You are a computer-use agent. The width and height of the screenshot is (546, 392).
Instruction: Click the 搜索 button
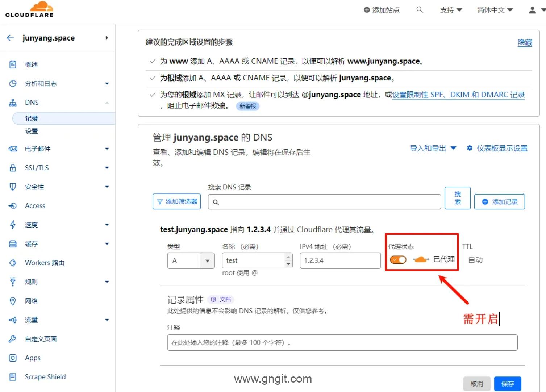click(x=458, y=198)
